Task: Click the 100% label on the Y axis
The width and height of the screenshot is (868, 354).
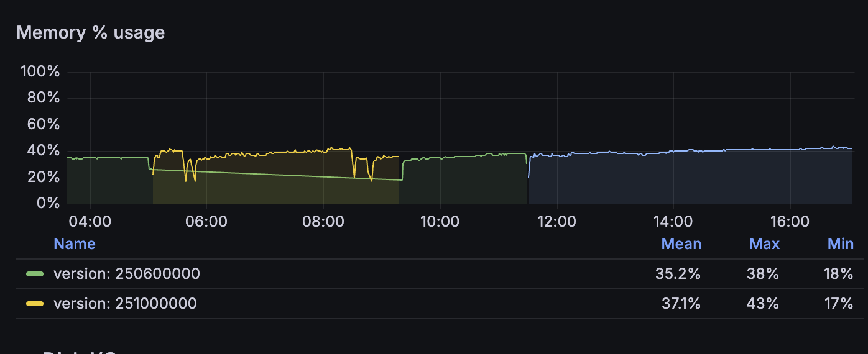Action: click(x=40, y=71)
